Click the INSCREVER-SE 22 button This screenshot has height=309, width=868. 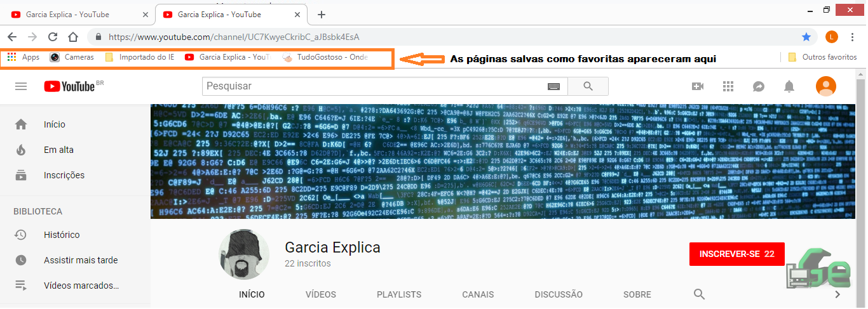736,254
